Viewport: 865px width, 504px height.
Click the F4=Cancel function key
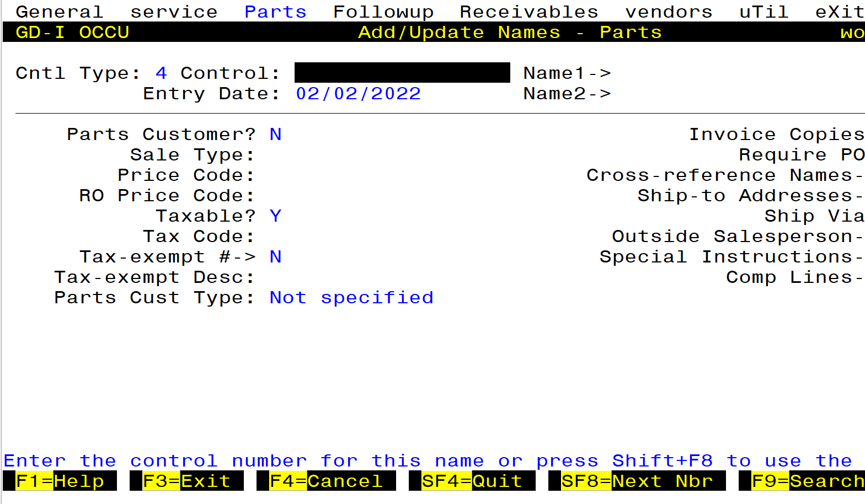(326, 481)
